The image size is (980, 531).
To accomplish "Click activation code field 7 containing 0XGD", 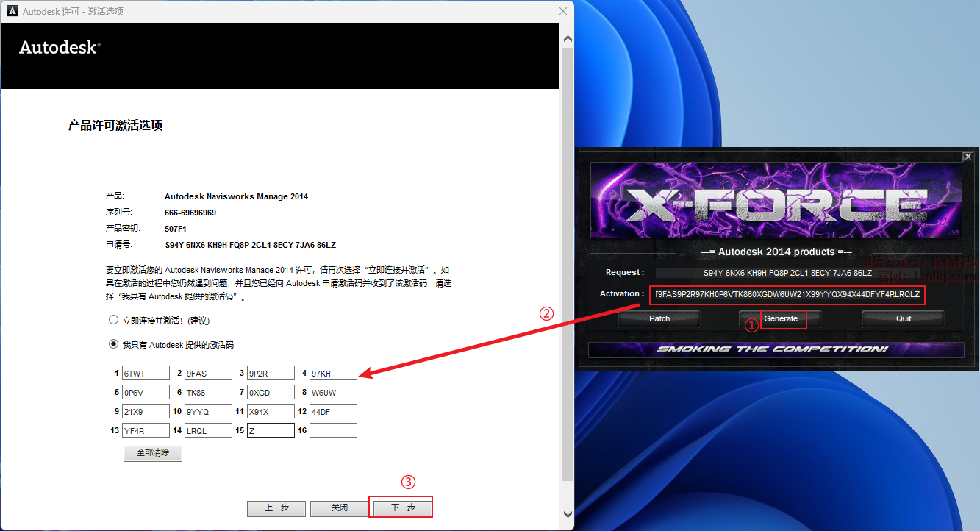I will (x=271, y=392).
